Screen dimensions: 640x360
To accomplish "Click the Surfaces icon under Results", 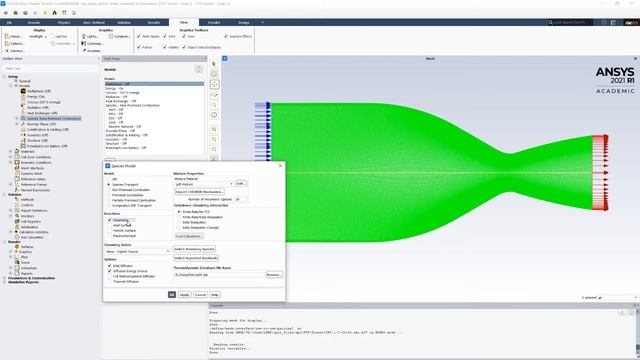I will point(17,247).
